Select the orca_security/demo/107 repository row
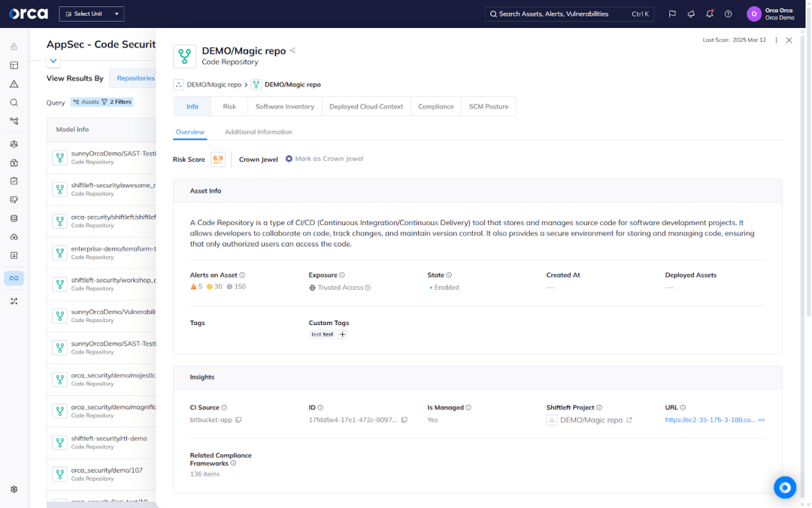Screen dimensions: 812x508 101,474
